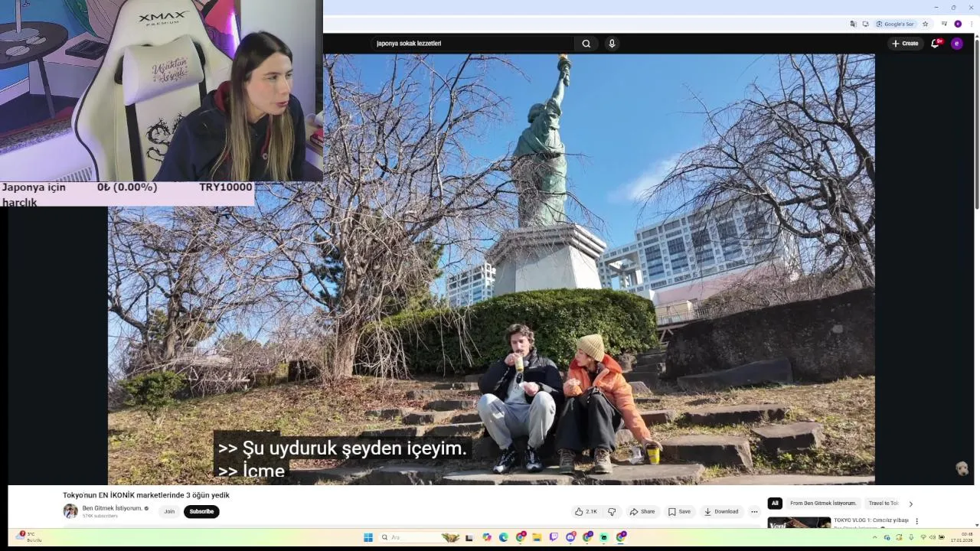Open options for TOKYO VLOG 1 video

pos(916,521)
